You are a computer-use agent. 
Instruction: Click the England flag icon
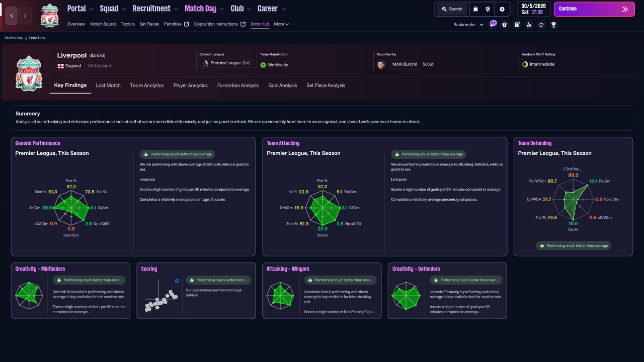tap(60, 66)
